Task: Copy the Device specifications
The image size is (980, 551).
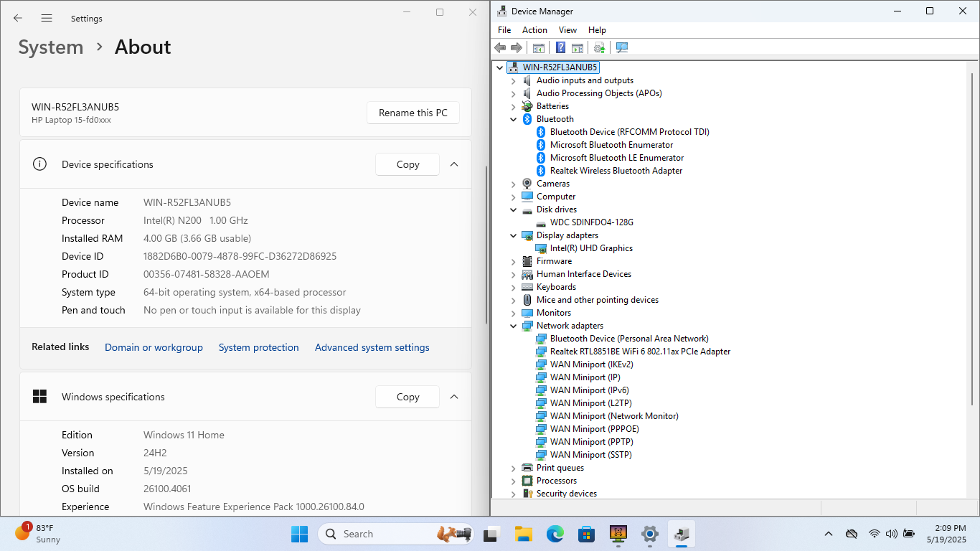Action: coord(407,164)
